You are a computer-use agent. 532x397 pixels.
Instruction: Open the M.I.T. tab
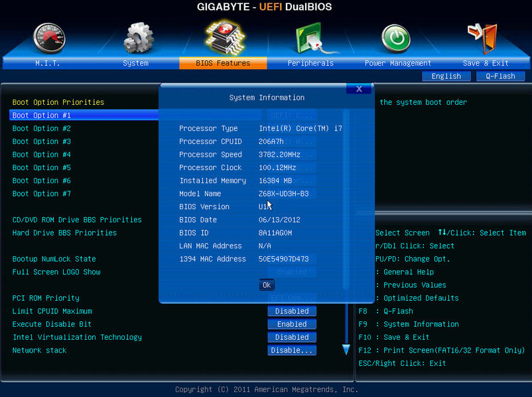(x=48, y=63)
